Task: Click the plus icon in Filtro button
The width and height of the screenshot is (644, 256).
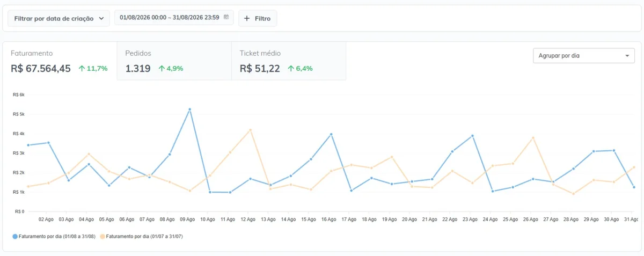Action: [247, 18]
